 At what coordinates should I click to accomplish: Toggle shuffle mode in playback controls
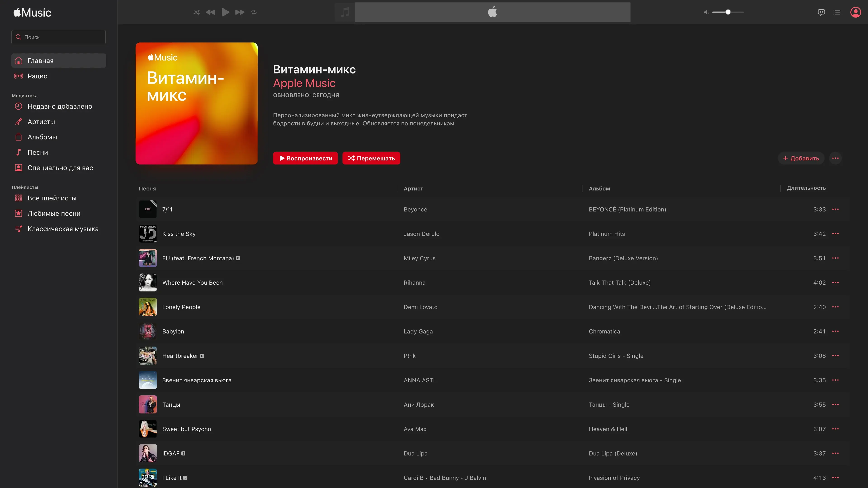point(196,12)
